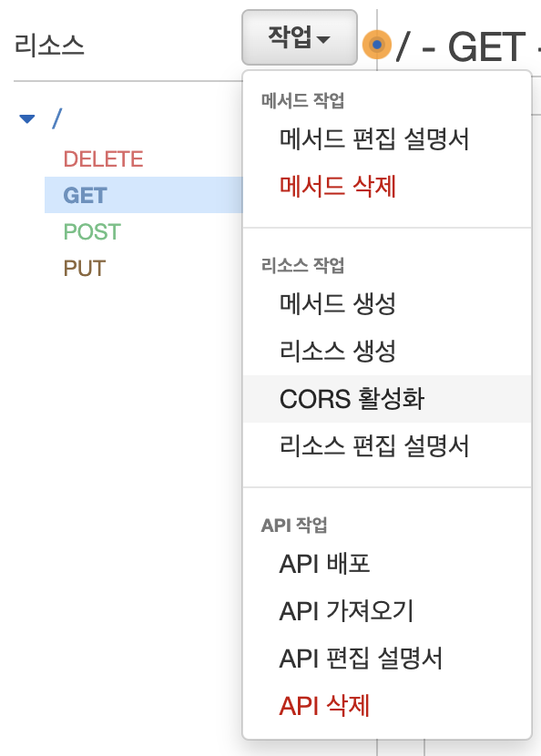This screenshot has width=541, height=756.
Task: Select the PUT method
Action: pyautogui.click(x=85, y=268)
